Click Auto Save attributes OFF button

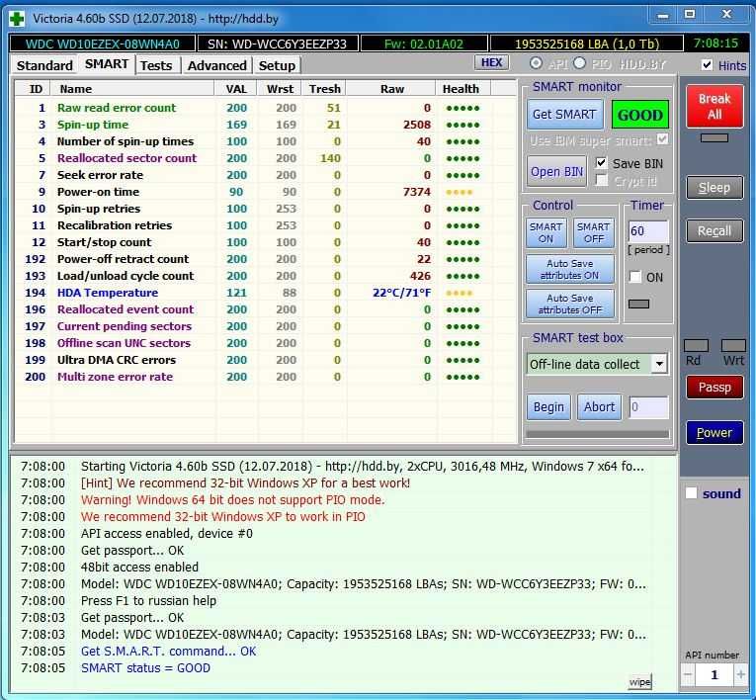tap(570, 304)
